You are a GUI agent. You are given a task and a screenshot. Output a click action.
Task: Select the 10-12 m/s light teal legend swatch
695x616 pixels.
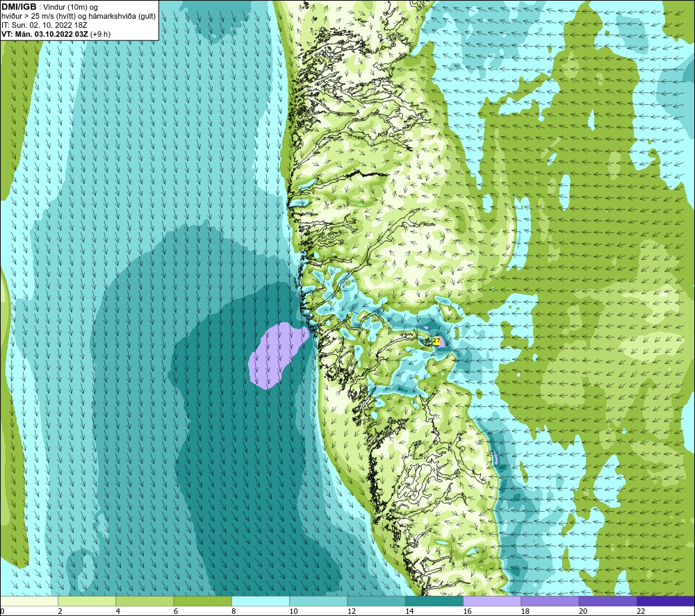click(318, 601)
